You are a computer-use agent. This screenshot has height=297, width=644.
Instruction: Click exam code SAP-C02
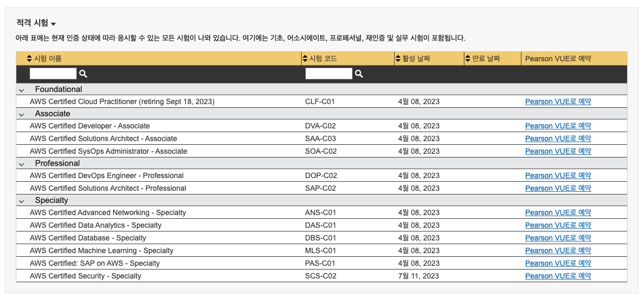point(321,188)
